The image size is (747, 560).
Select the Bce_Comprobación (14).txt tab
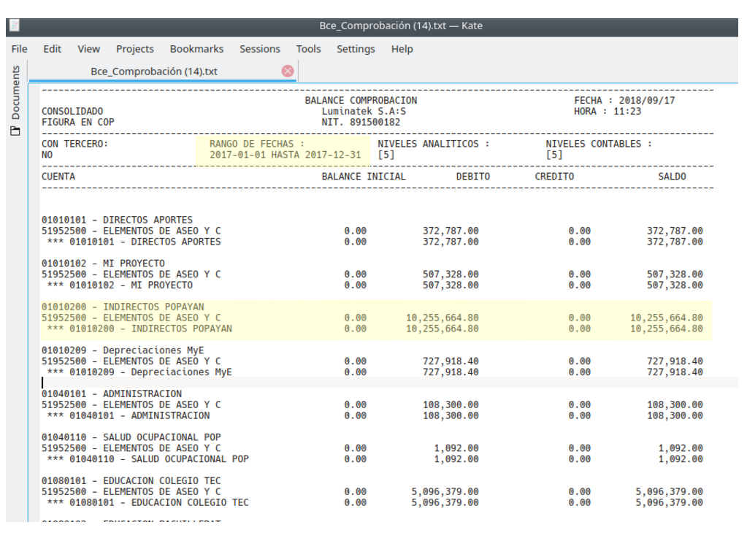pos(154,71)
